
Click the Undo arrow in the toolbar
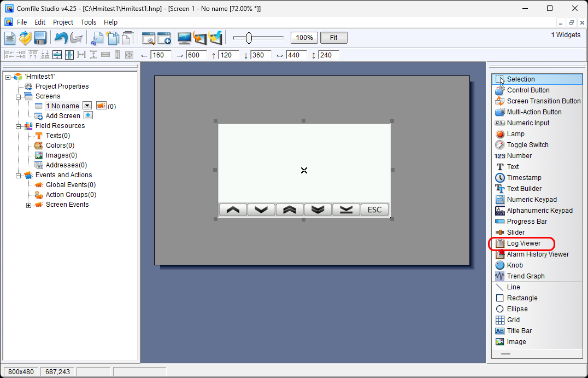pyautogui.click(x=61, y=38)
